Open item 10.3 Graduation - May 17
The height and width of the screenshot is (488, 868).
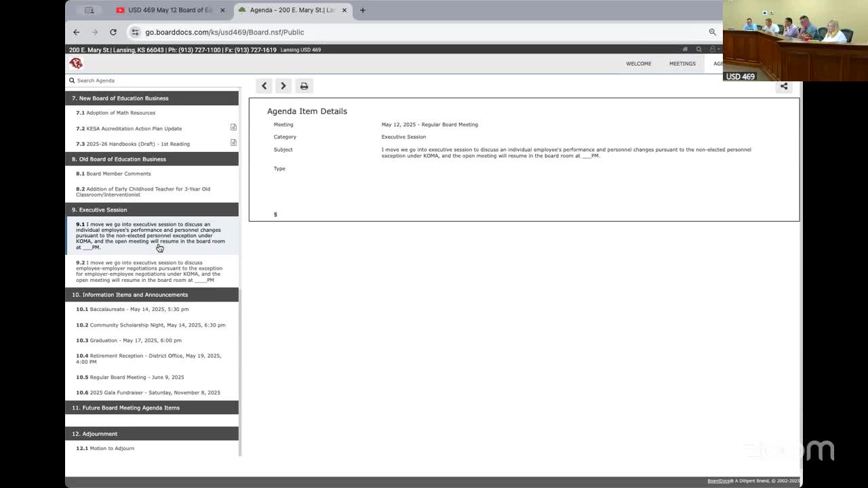(x=129, y=340)
